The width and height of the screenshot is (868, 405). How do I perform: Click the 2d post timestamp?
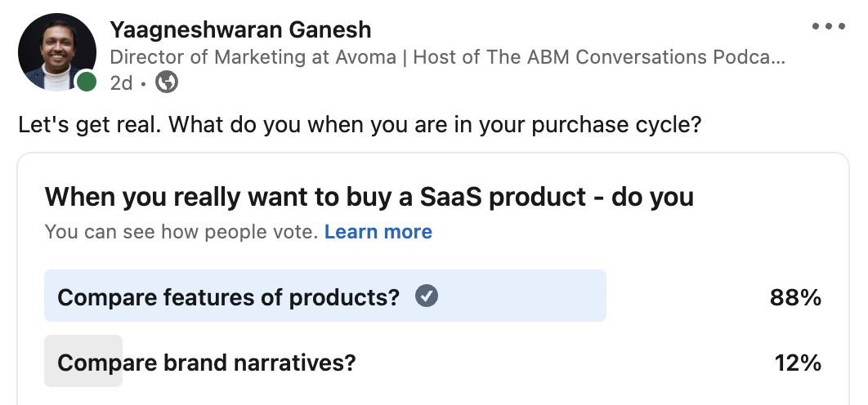pos(121,83)
